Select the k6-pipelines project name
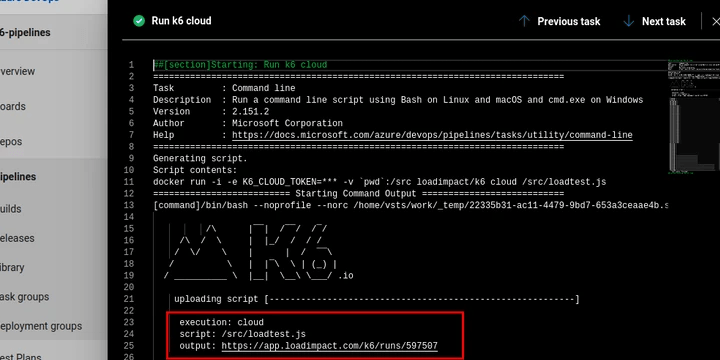 click(x=25, y=33)
